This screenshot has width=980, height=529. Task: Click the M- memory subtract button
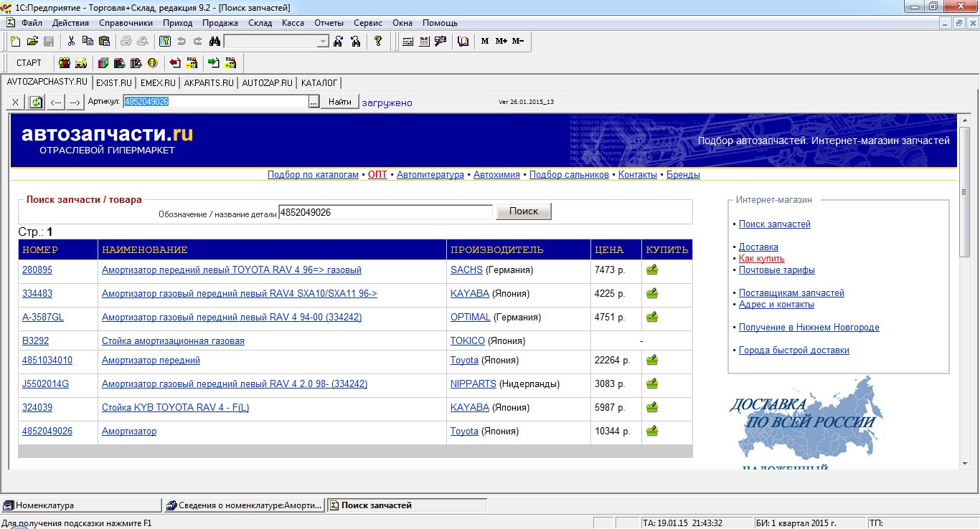(x=518, y=41)
